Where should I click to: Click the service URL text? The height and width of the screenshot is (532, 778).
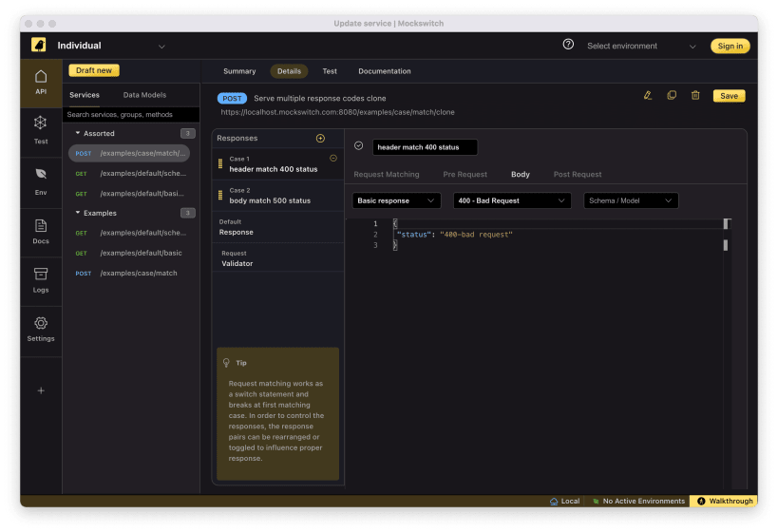[337, 112]
